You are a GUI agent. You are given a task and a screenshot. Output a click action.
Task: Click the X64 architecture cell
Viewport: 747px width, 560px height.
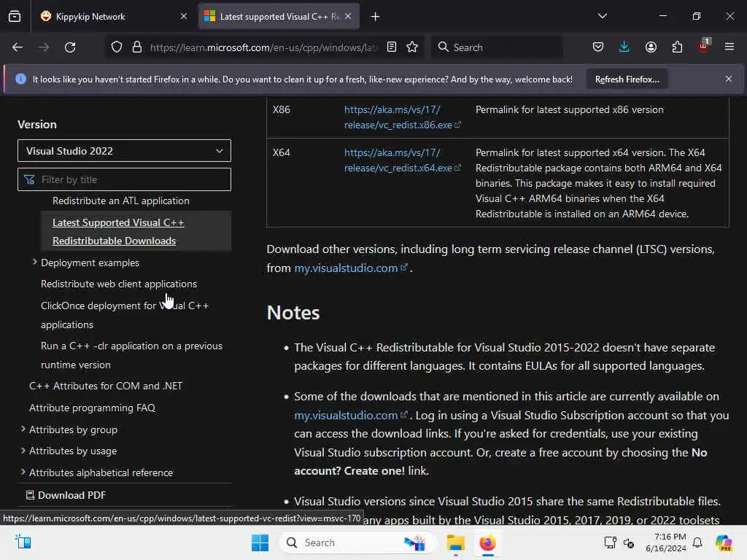pyautogui.click(x=282, y=152)
